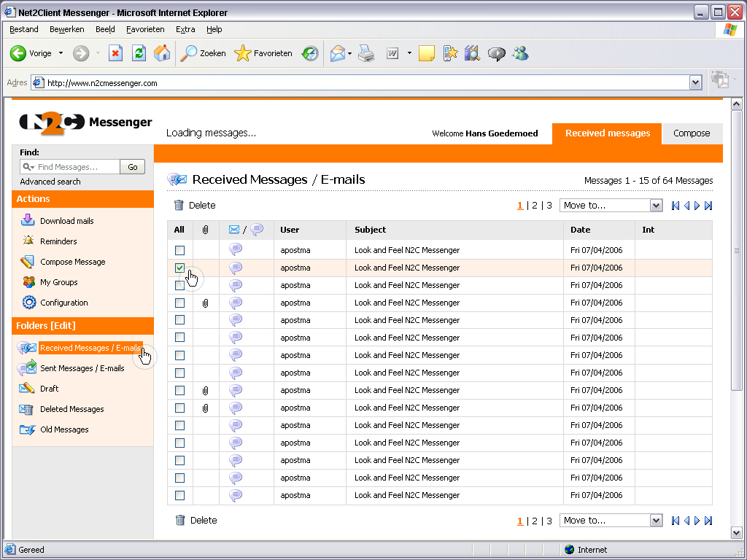Click the Refresh page icon

coord(139,53)
